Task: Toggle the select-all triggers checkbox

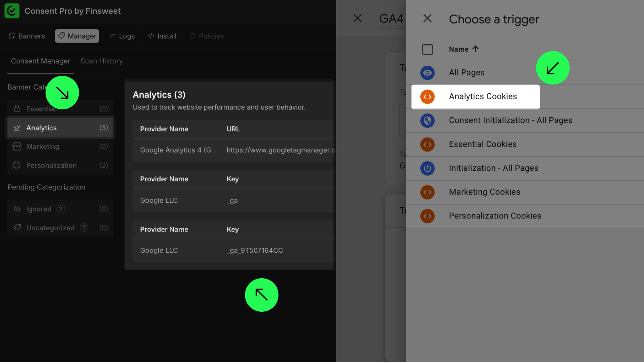Action: coord(427,50)
